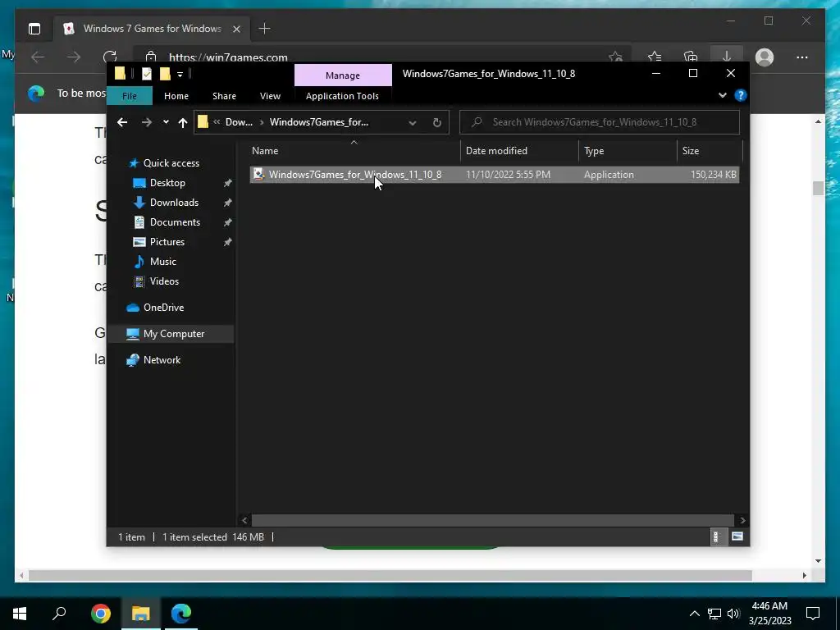Click Microsoft Edge taskbar icon
The image size is (840, 630).
[181, 613]
